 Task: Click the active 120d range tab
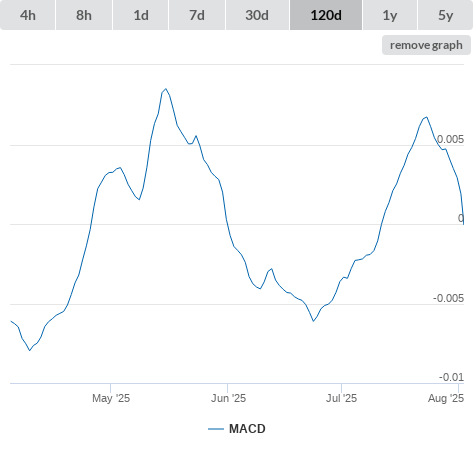pos(326,15)
